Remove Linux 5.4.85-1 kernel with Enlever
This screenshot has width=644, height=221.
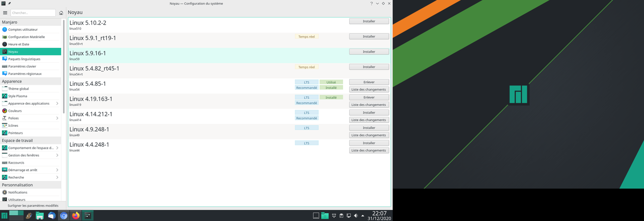[369, 82]
